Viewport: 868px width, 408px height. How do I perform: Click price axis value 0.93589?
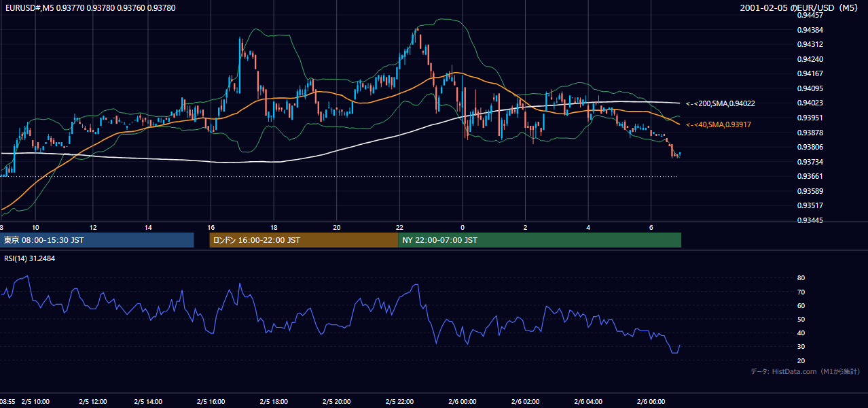[811, 191]
